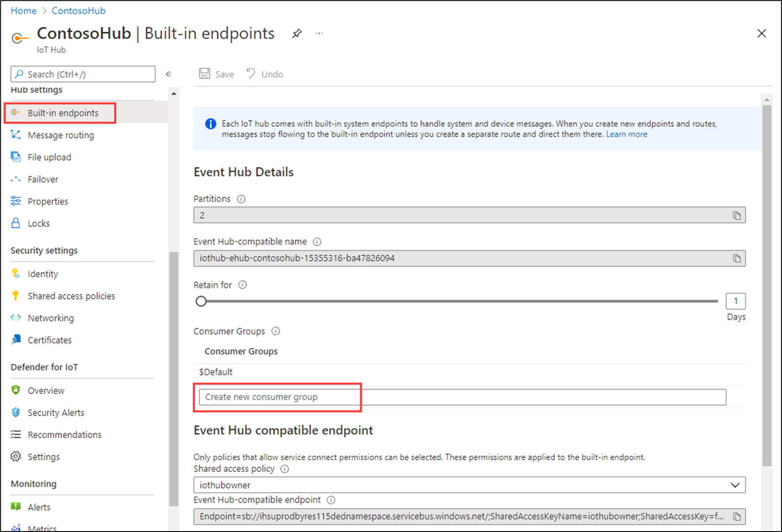Open the more options ellipsis menu

click(x=319, y=33)
